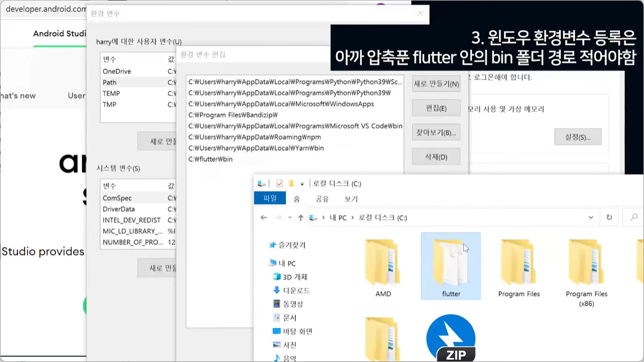Select 즐겨찾기 in navigation pane
Image resolution: width=644 pixels, height=362 pixels.
click(x=288, y=245)
